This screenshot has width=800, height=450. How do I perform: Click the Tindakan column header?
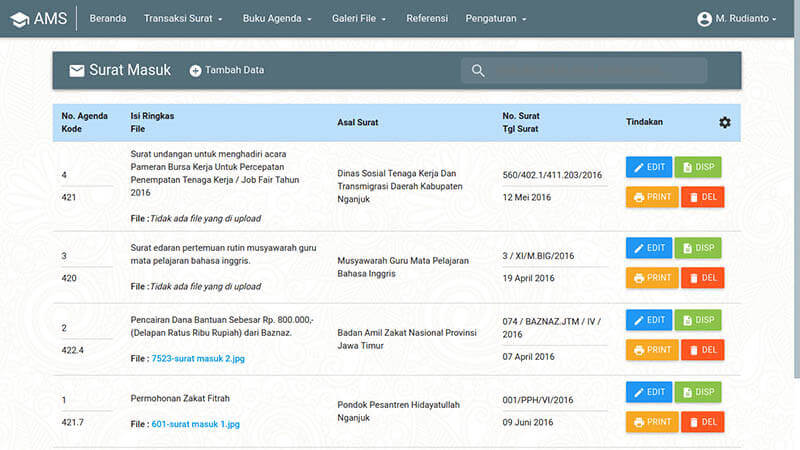pyautogui.click(x=644, y=122)
